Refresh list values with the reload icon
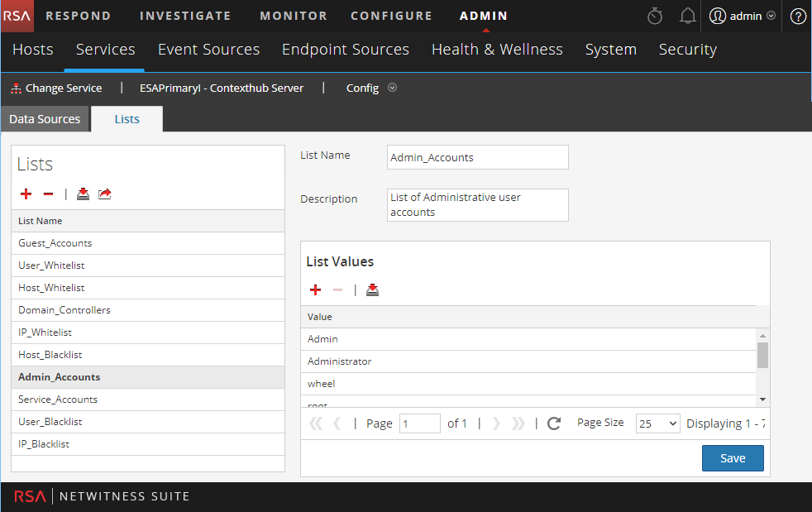 (x=553, y=423)
